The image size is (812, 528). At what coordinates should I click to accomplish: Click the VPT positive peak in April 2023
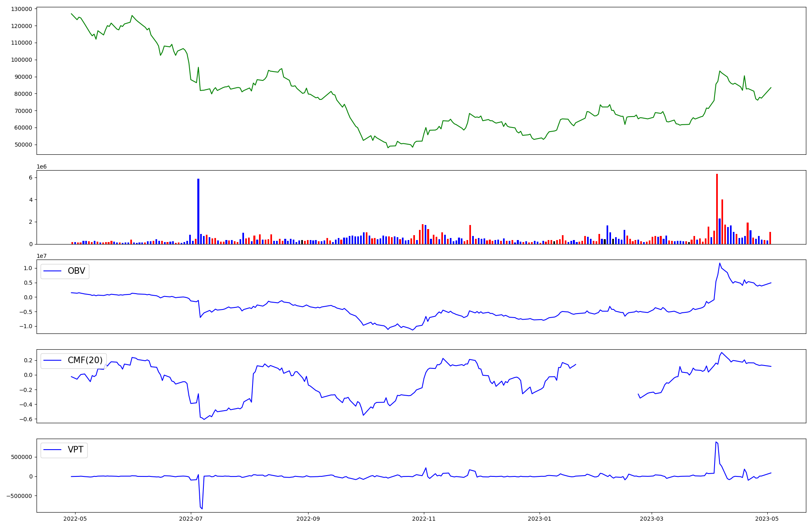point(716,442)
